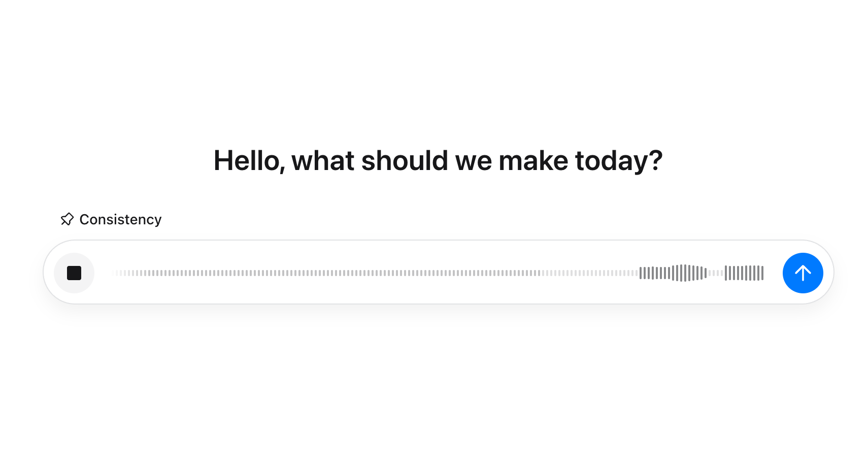Click the tallest peak in the waveform
The height and width of the screenshot is (473, 868).
[685, 273]
